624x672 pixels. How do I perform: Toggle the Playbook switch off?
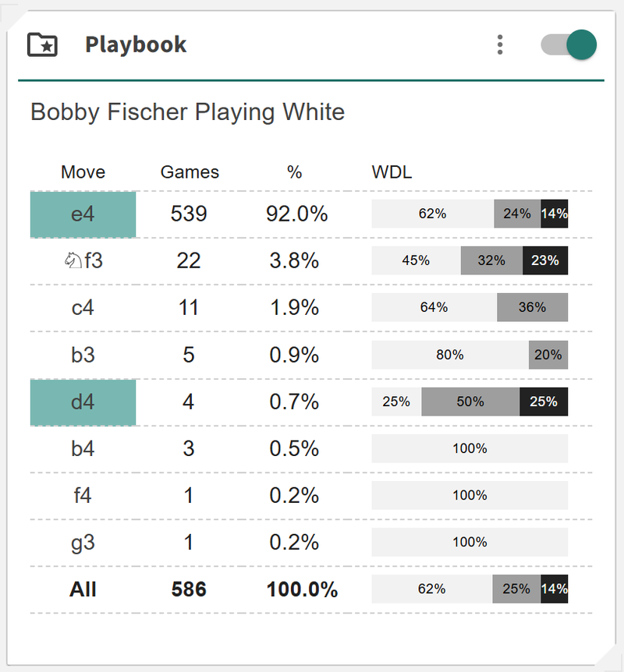pyautogui.click(x=569, y=44)
